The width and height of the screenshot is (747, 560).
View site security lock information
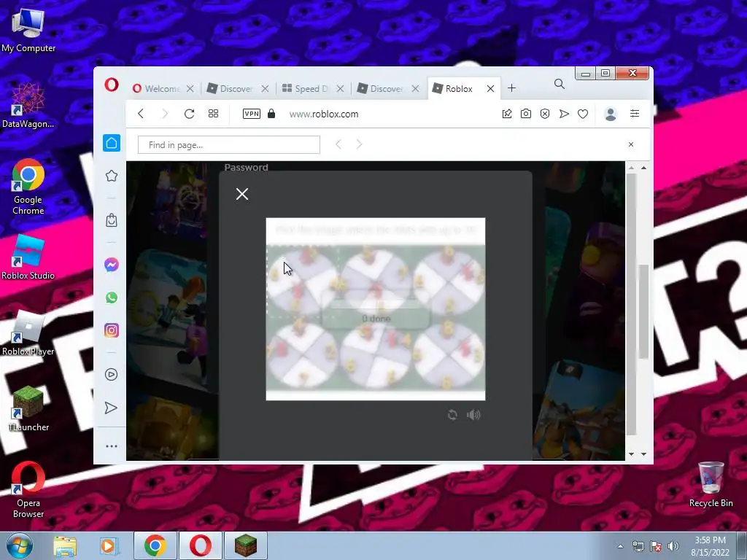click(x=271, y=113)
